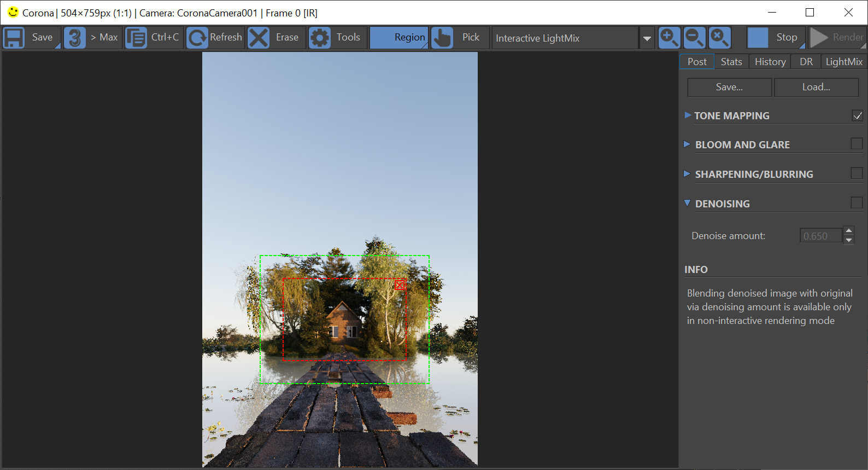The width and height of the screenshot is (868, 470).
Task: Click the Ctrl+C copy icon
Action: click(x=136, y=38)
